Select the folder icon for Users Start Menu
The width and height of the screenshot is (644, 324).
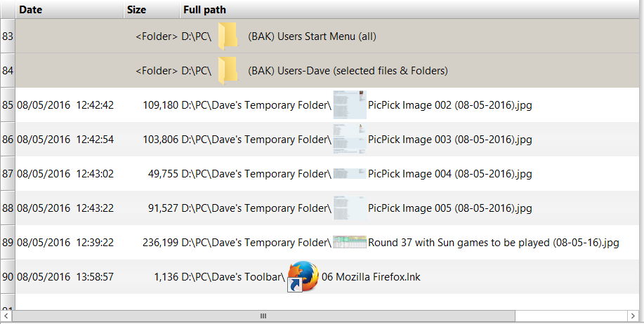point(228,36)
